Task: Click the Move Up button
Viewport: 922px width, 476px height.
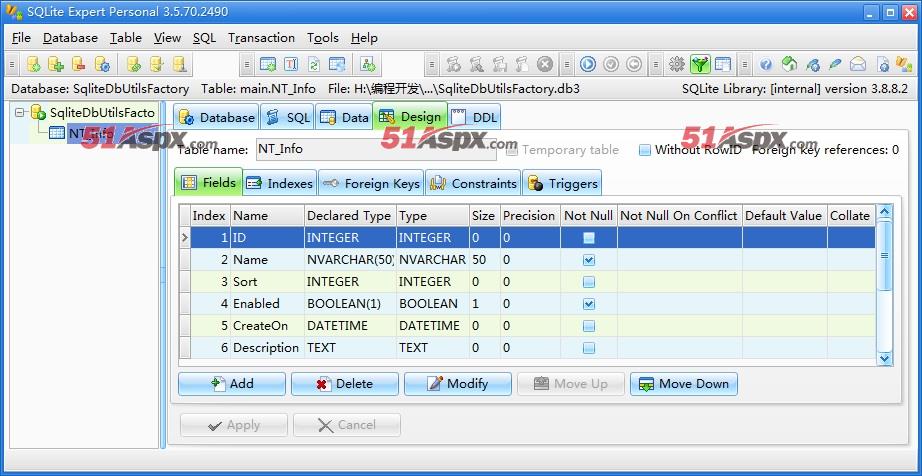Action: 570,384
